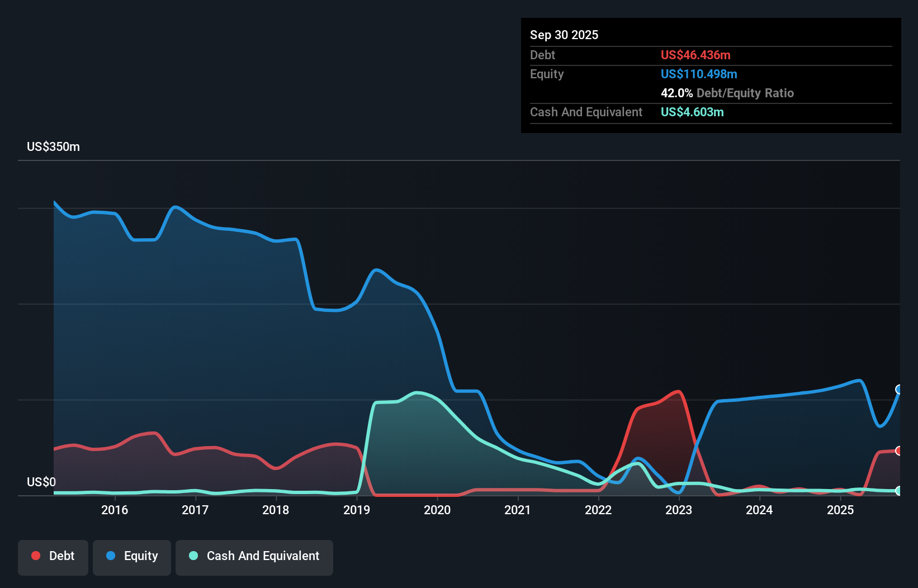Click the blue Equity endpoint marker
Viewport: 918px width, 588px height.
pos(899,389)
